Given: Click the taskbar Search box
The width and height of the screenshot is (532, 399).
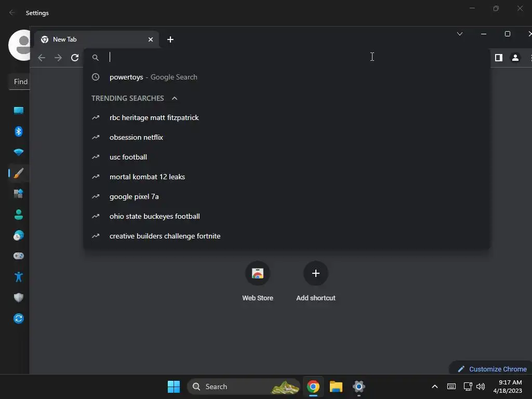Looking at the screenshot, I should click(x=244, y=387).
